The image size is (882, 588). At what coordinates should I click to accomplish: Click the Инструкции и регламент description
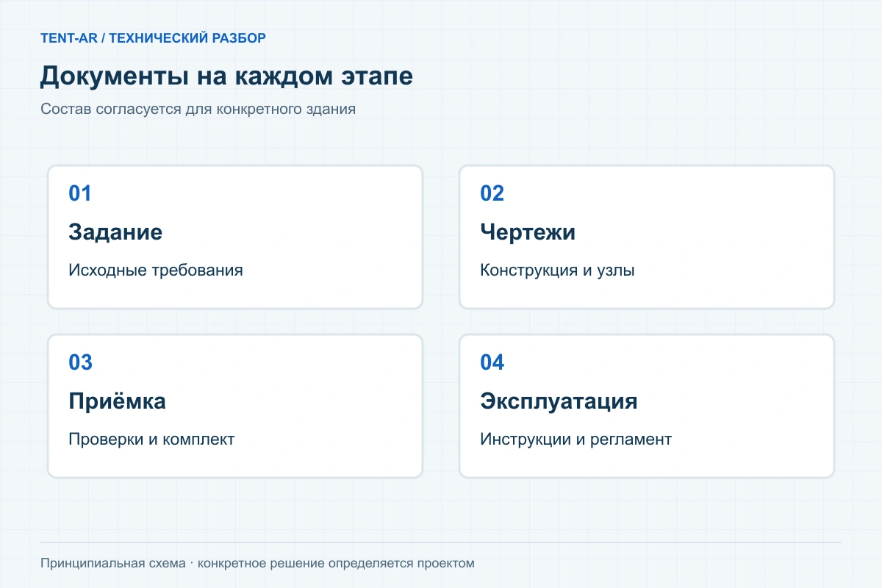(576, 440)
